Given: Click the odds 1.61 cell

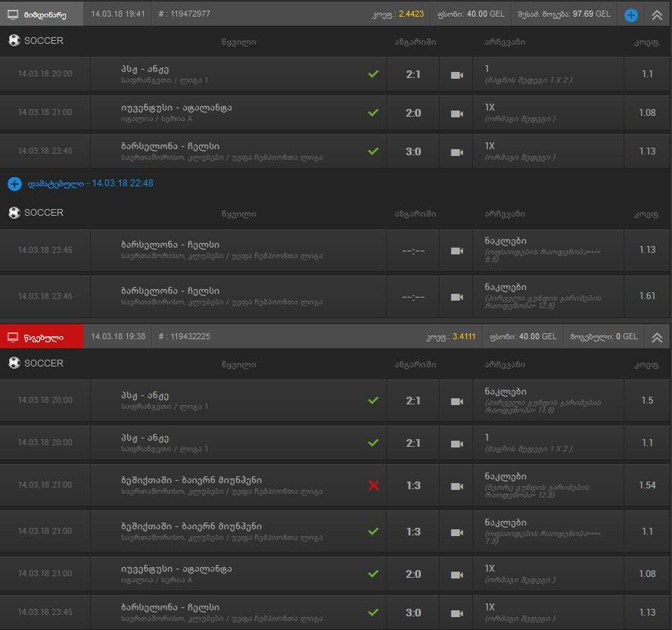Looking at the screenshot, I should click(647, 296).
